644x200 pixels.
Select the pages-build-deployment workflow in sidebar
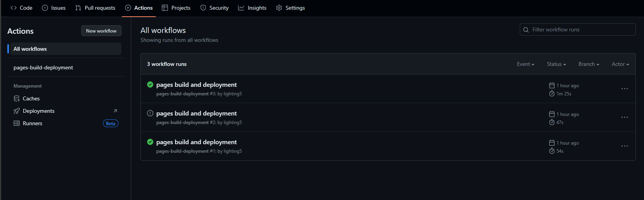pyautogui.click(x=43, y=67)
